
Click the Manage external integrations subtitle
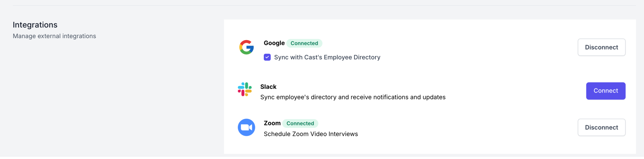(x=54, y=36)
